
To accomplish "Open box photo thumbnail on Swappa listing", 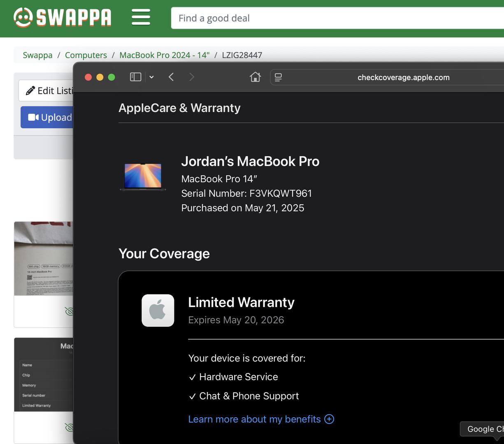I will (x=44, y=258).
